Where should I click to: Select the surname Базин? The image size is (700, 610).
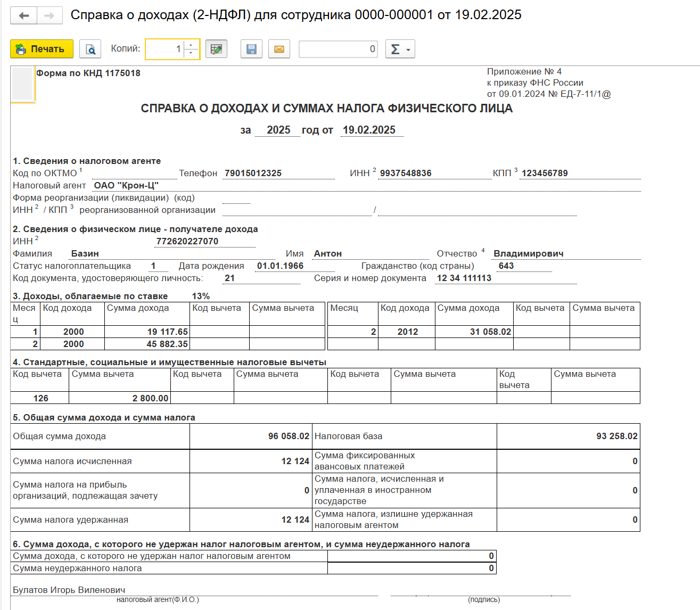coord(85,254)
